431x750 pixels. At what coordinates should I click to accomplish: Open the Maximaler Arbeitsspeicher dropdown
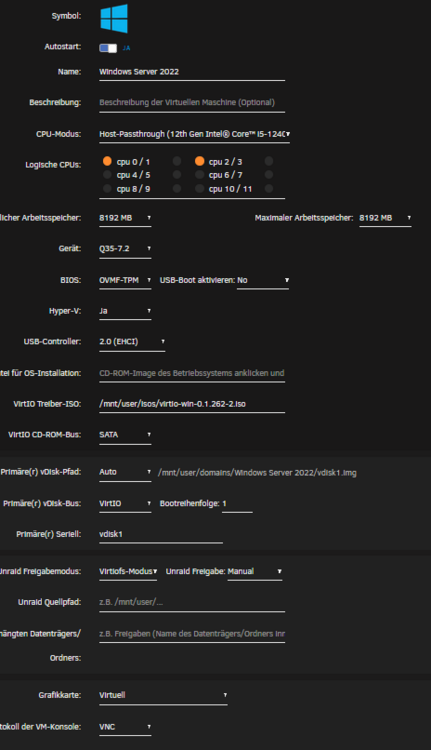pos(385,218)
